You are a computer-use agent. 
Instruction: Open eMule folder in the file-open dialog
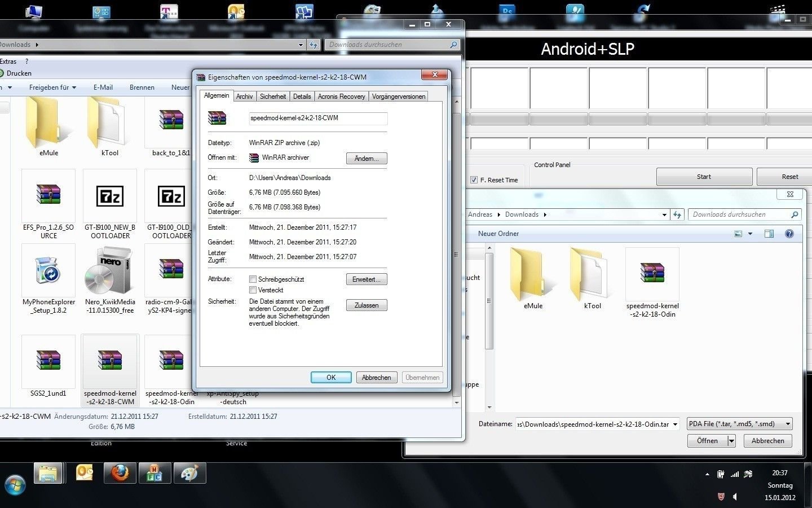(x=533, y=278)
